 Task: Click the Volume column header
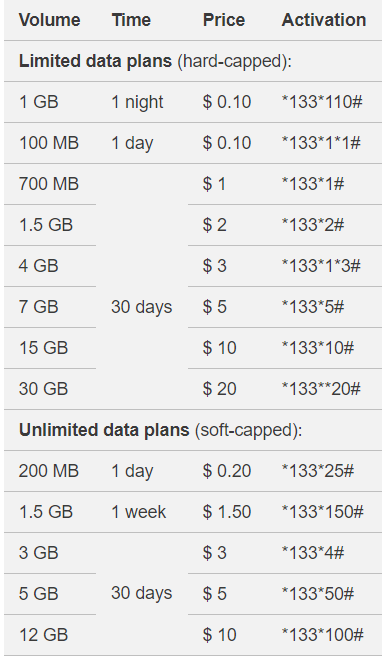(49, 20)
